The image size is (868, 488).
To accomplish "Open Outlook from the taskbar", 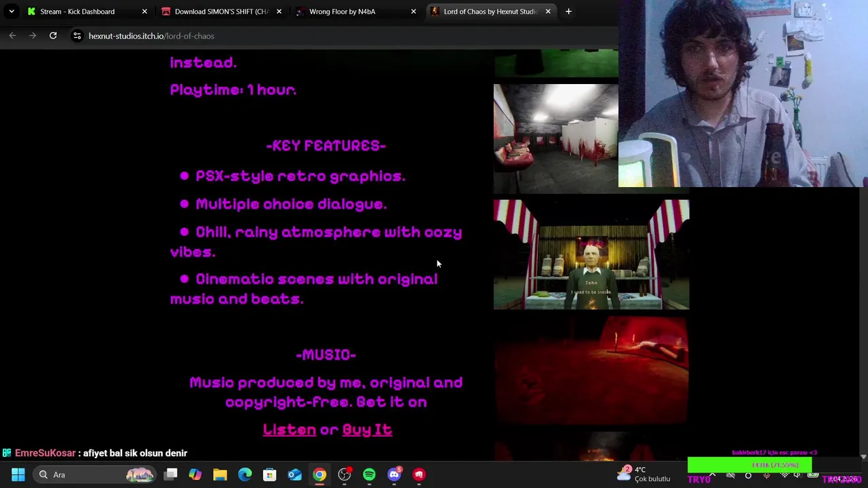I will (294, 474).
